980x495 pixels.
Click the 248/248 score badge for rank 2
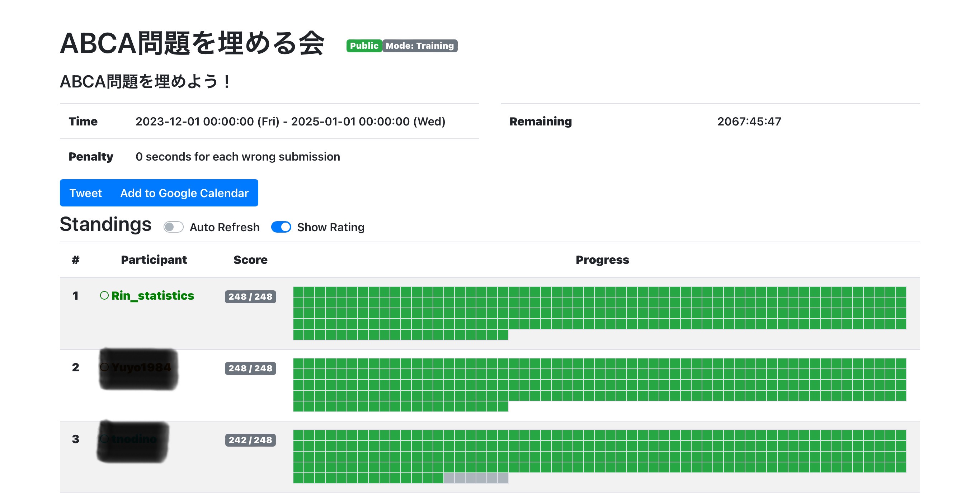pos(250,368)
